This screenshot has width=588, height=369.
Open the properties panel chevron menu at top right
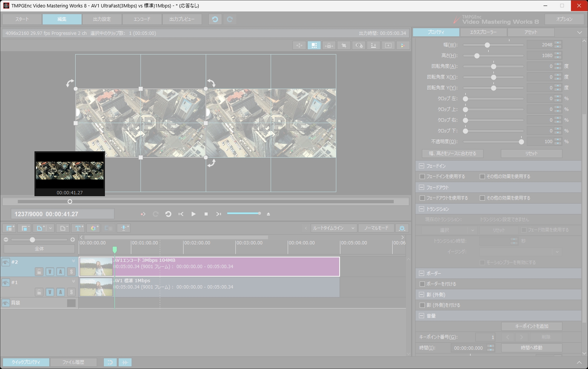[x=579, y=33]
